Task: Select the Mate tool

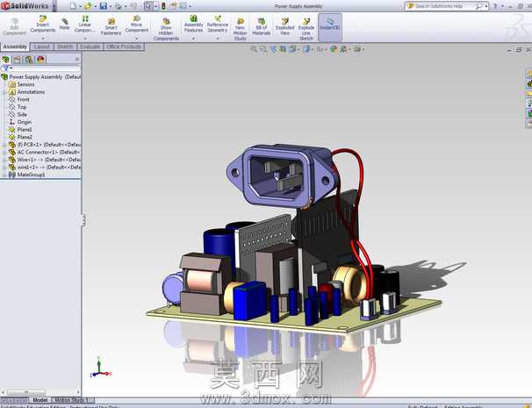Action: pos(64,24)
